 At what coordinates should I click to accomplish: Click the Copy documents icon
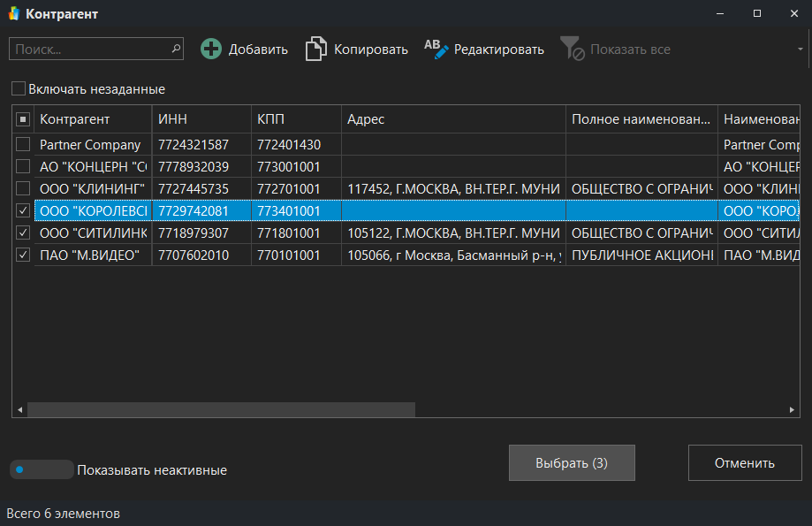pos(316,50)
